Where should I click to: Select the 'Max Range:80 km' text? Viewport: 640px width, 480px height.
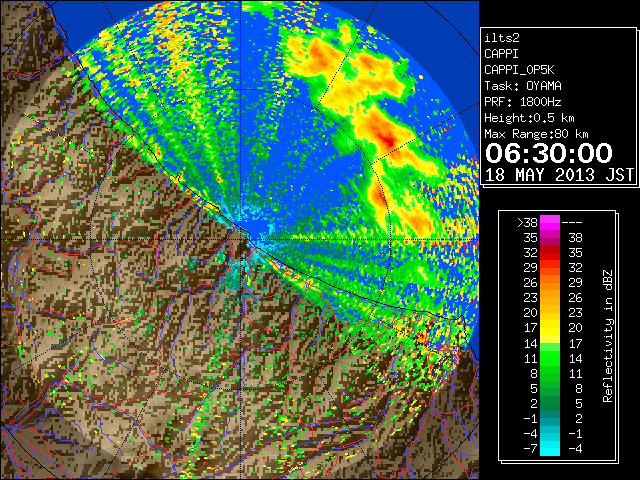pyautogui.click(x=536, y=134)
